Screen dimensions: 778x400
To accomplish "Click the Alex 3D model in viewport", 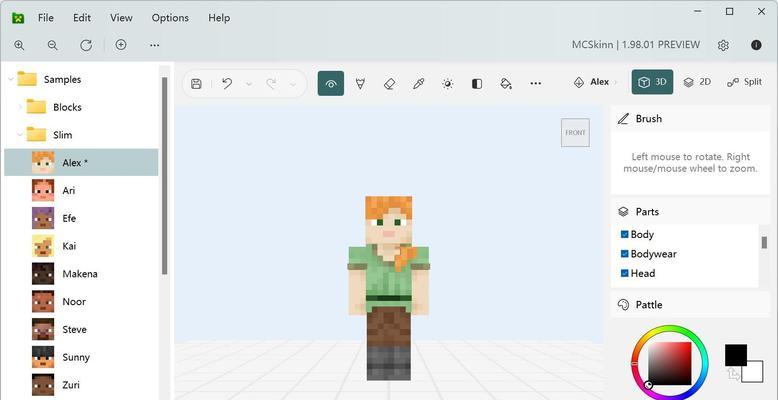I will 389,288.
